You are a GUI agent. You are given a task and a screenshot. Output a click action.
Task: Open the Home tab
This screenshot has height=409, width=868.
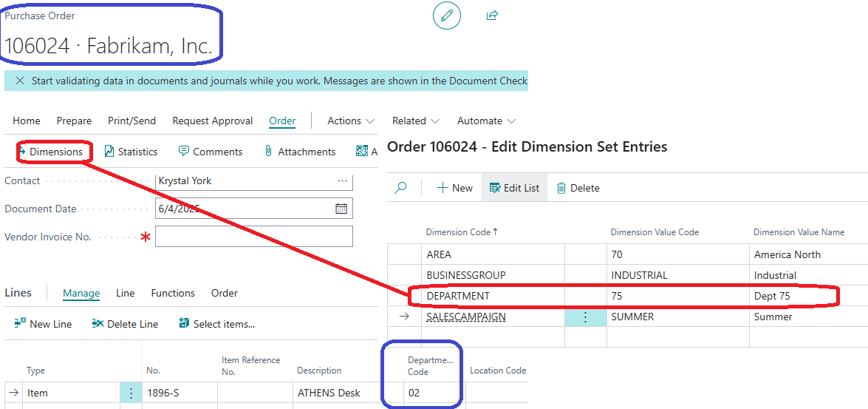[x=27, y=121]
